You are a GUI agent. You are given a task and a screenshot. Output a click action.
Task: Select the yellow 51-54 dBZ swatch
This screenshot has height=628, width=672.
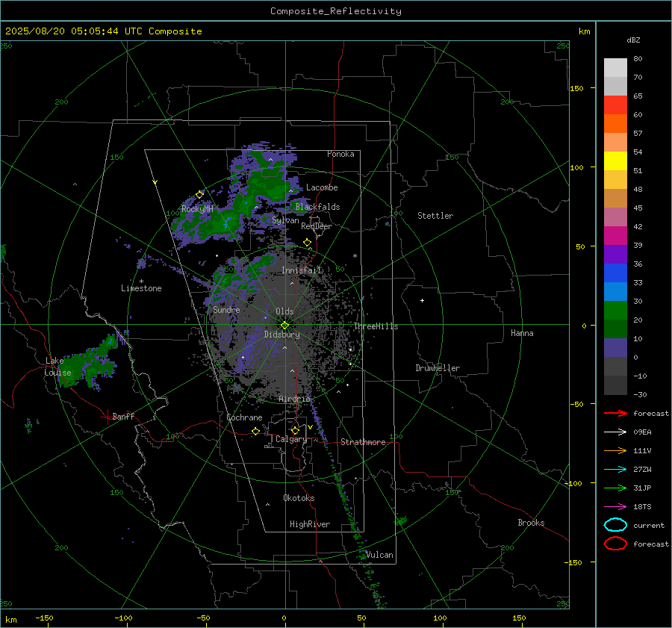pyautogui.click(x=615, y=161)
